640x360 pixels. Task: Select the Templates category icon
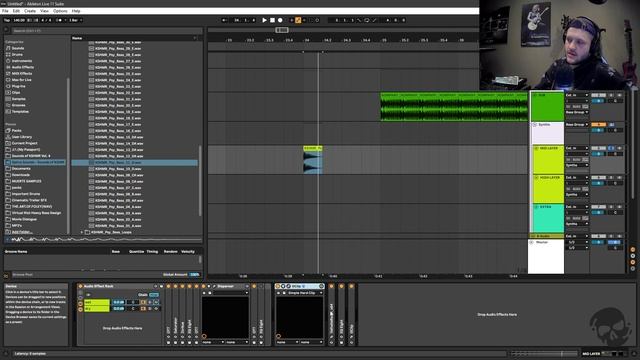[8, 111]
